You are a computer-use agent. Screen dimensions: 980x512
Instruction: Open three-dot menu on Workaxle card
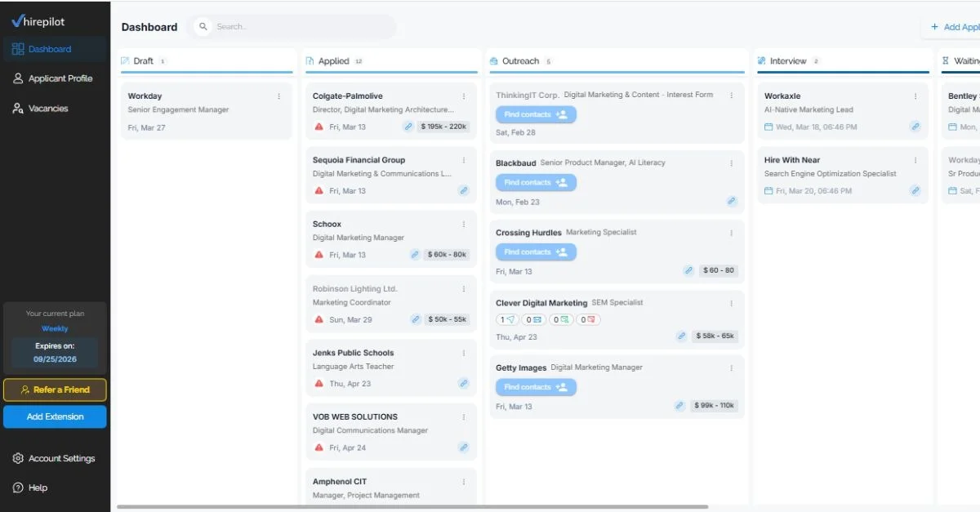915,96
